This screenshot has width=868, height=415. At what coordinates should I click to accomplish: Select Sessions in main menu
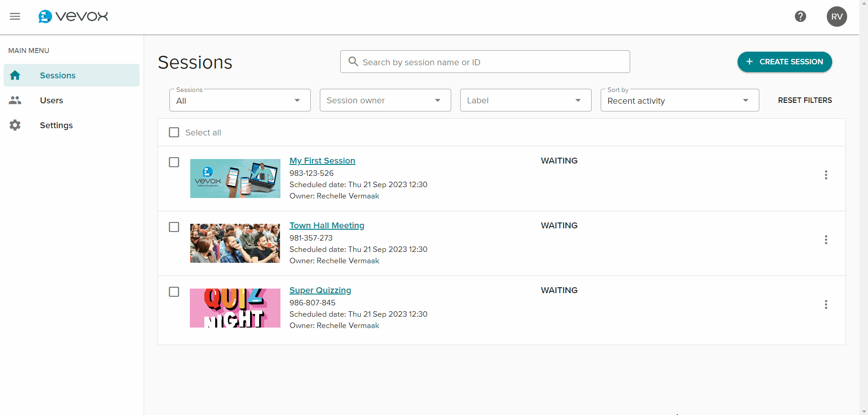point(72,75)
